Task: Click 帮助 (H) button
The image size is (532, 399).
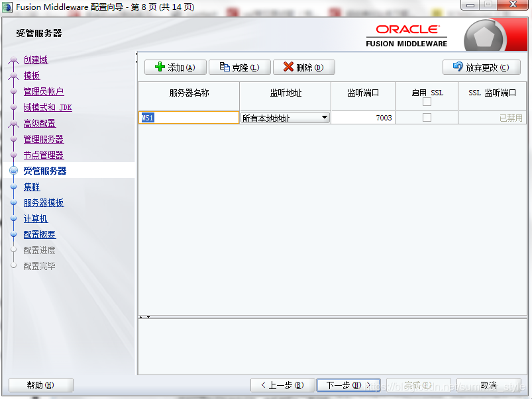Action: tap(40, 385)
